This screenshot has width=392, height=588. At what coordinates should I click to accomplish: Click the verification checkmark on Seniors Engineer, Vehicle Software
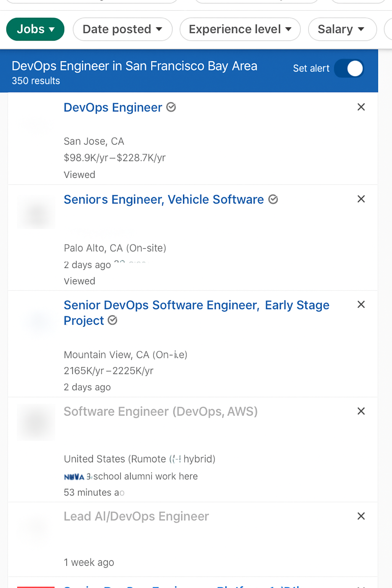pos(273,199)
